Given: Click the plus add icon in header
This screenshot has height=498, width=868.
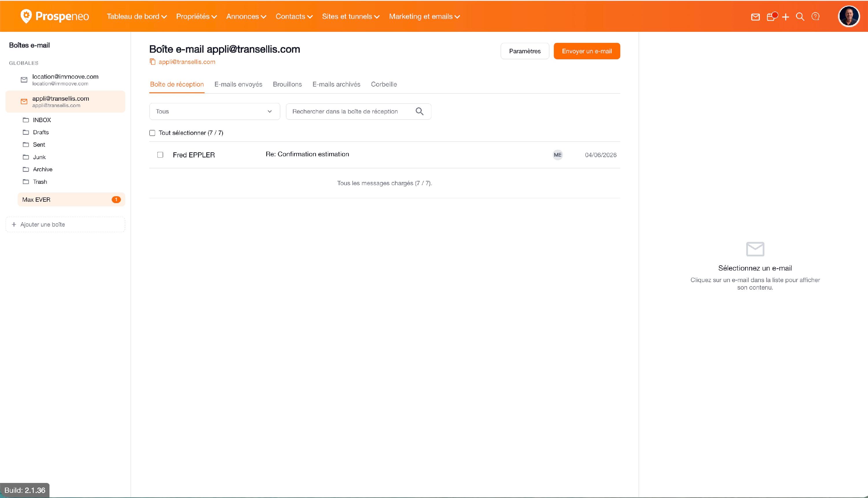Looking at the screenshot, I should [786, 17].
